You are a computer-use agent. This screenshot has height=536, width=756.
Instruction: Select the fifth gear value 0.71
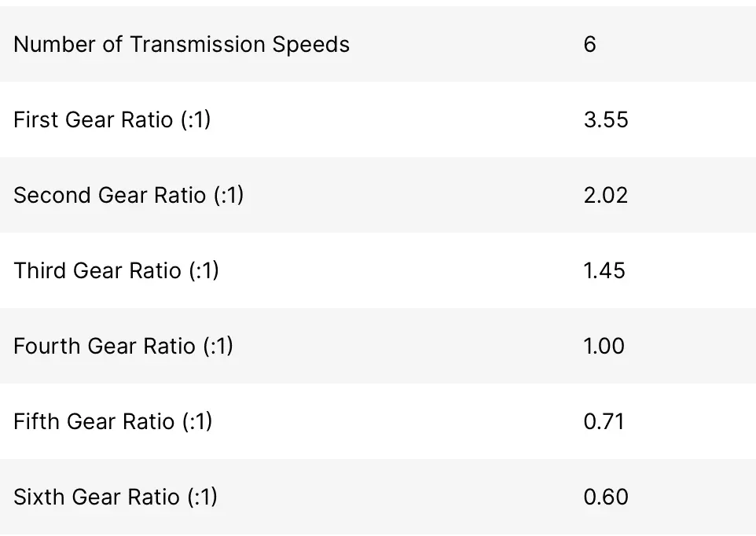(604, 421)
